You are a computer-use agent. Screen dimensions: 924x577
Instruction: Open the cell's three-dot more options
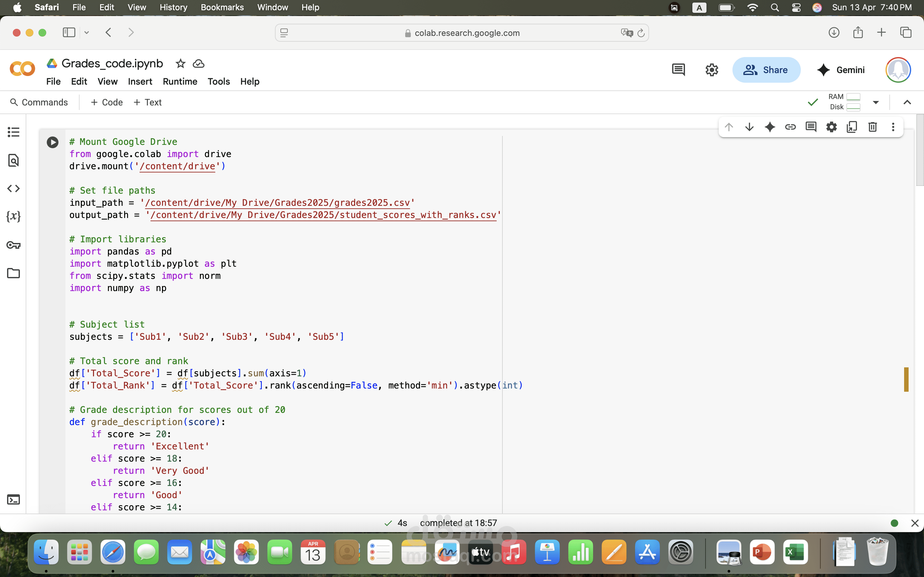click(x=893, y=127)
